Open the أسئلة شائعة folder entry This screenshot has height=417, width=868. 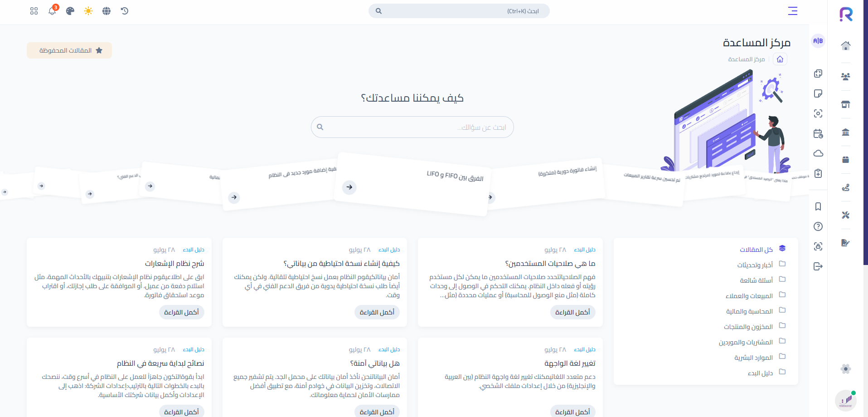[x=759, y=280]
